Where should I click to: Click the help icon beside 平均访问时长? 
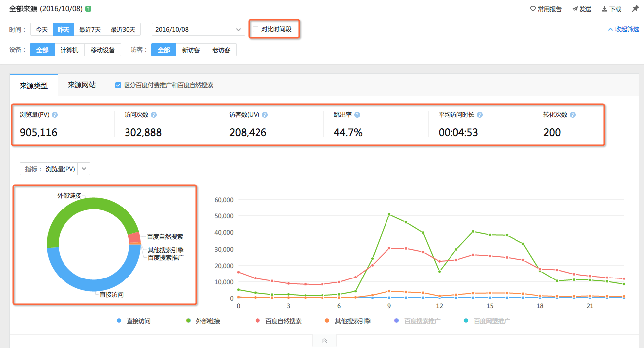pos(480,115)
